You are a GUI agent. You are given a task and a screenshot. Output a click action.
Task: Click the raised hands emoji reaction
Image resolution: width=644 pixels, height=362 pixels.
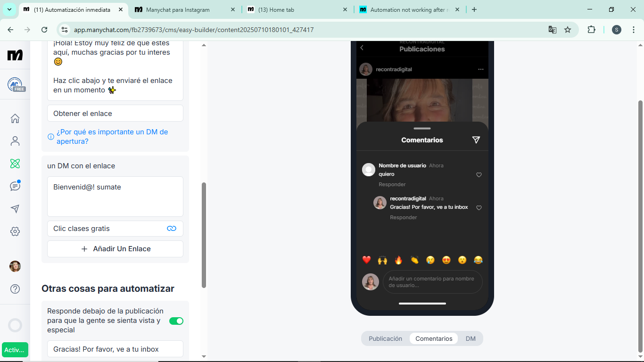pos(382,260)
